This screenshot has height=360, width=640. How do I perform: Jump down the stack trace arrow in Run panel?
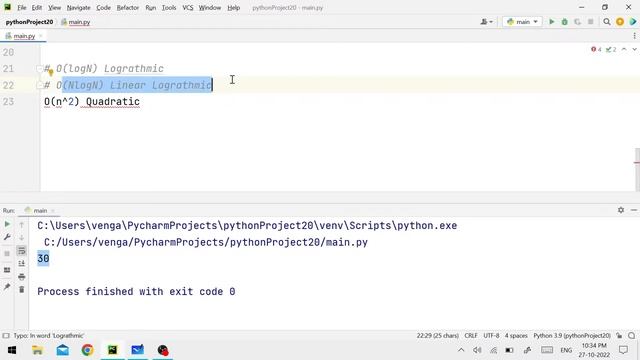tap(22, 237)
